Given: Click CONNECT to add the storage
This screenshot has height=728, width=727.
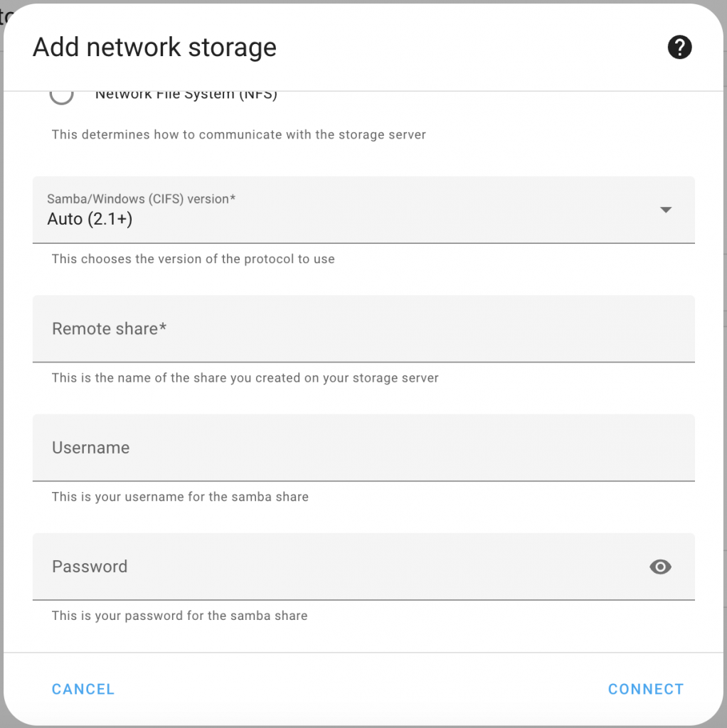Looking at the screenshot, I should click(645, 689).
